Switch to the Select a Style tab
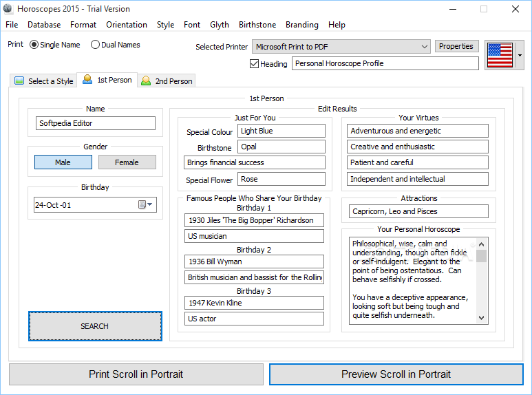Image resolution: width=532 pixels, height=395 pixels. coord(44,81)
